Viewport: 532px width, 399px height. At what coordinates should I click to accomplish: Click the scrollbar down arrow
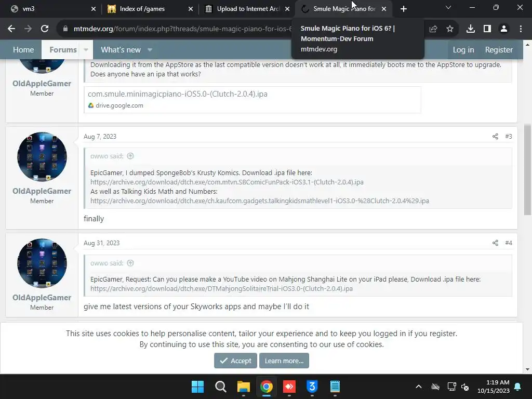527,369
